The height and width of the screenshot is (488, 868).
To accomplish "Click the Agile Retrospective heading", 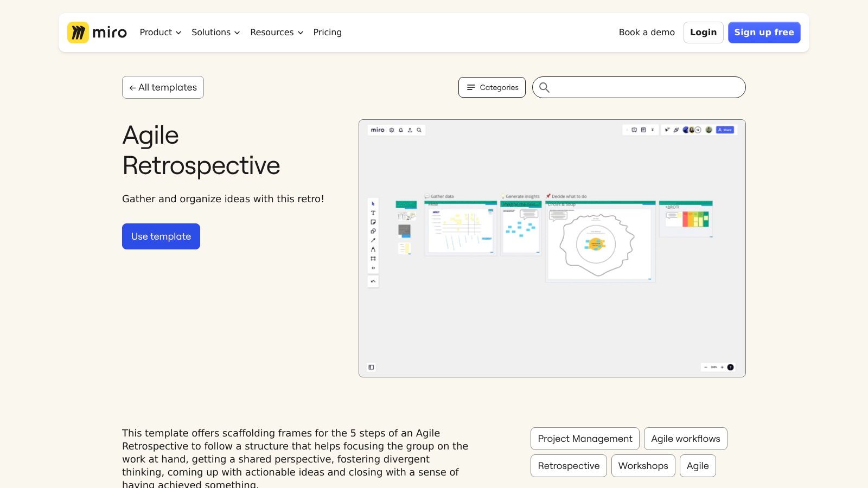I will point(201,150).
